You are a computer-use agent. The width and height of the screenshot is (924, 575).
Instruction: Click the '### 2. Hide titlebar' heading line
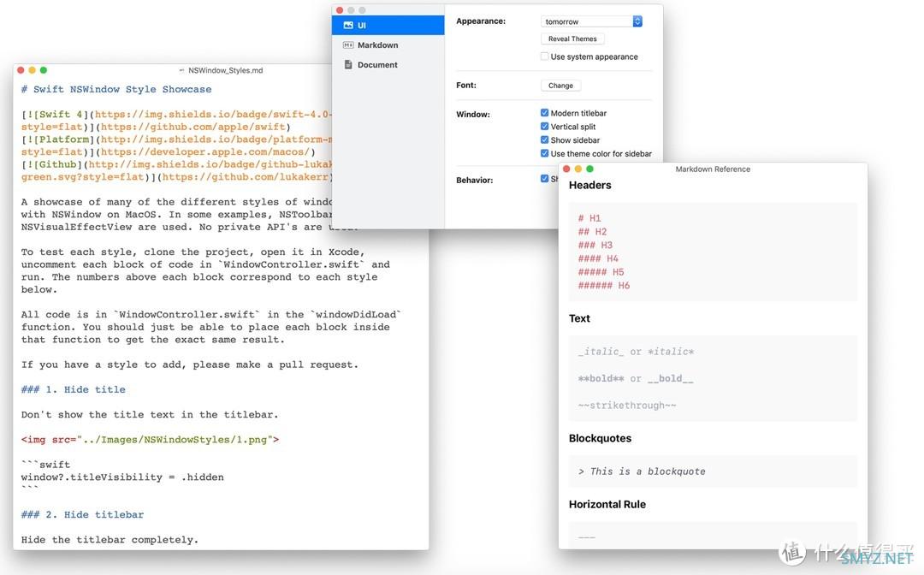82,514
